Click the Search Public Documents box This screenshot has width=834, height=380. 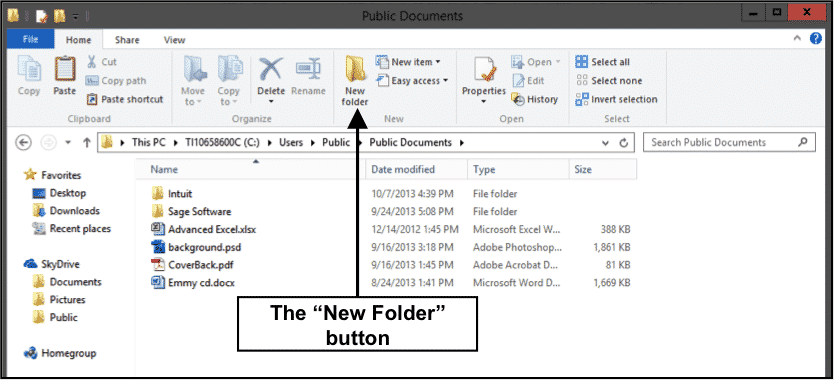coord(729,143)
